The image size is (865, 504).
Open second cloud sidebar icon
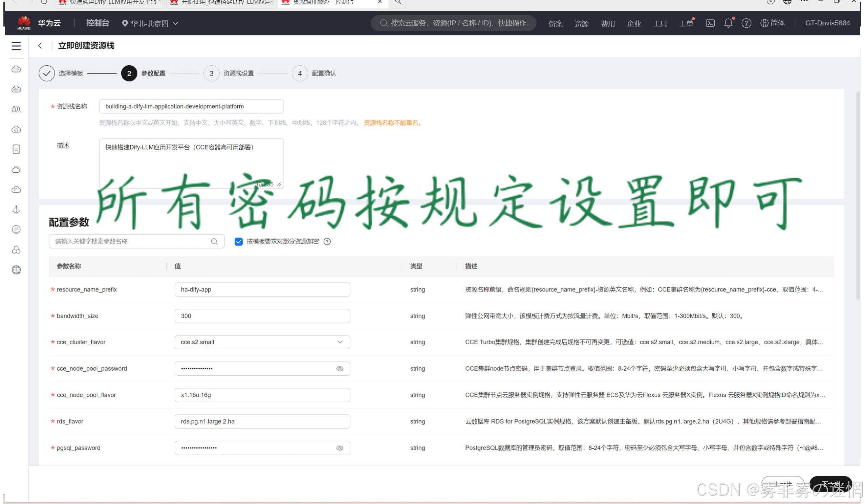pyautogui.click(x=16, y=89)
